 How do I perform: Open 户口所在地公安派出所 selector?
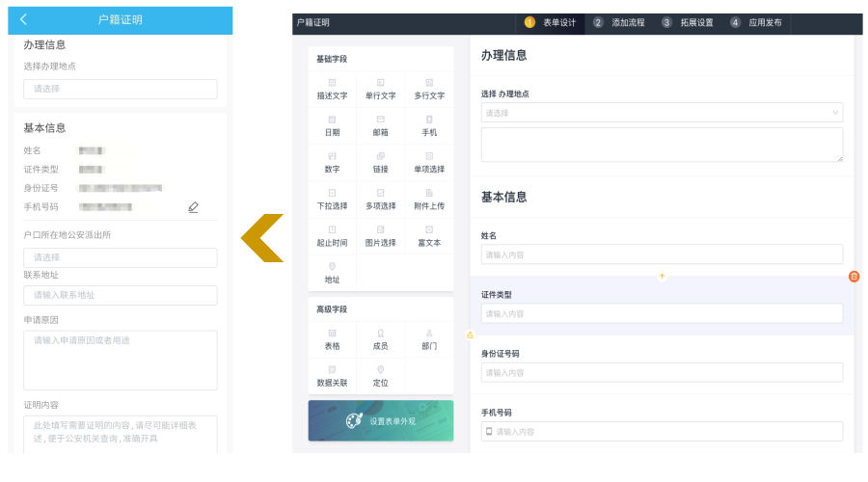click(121, 257)
